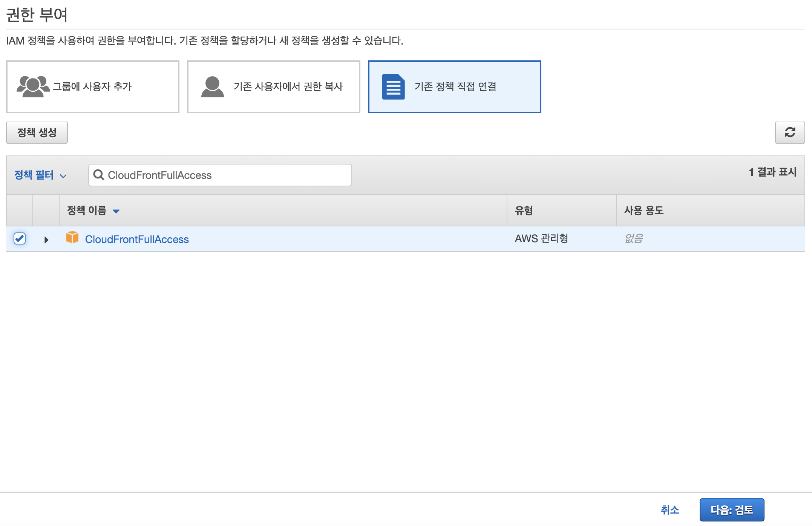This screenshot has height=526, width=812.
Task: Select the group icon on '그룹에 사용자 추가' card
Action: (x=33, y=86)
